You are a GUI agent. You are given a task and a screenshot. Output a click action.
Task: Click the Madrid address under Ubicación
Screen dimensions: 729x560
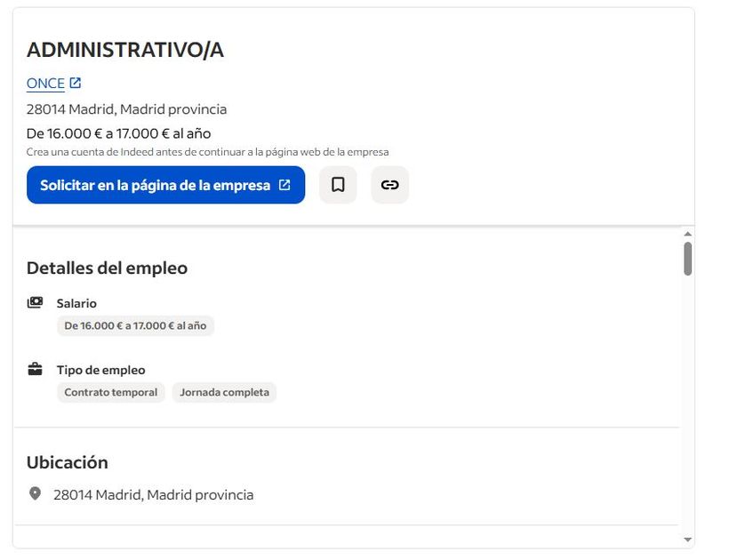tap(153, 494)
